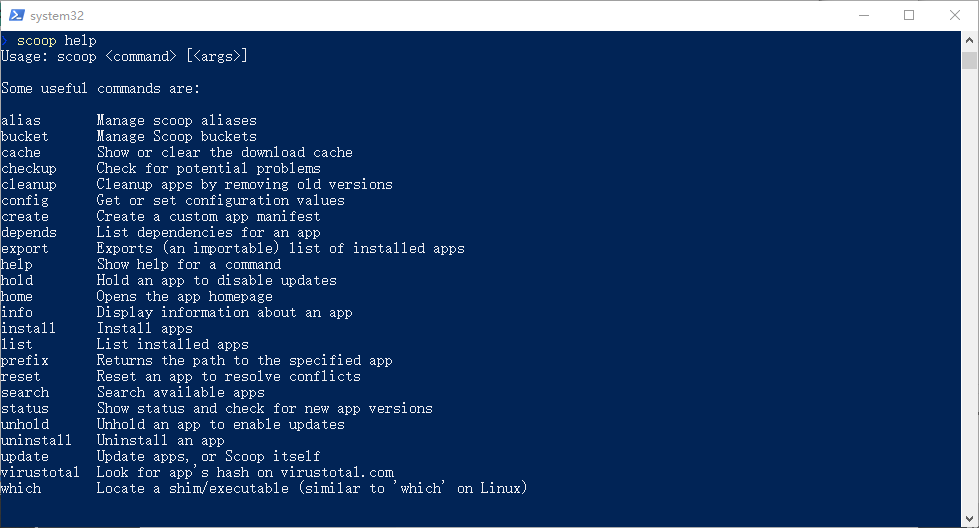Click the system32 title text
Image resolution: width=979 pixels, height=528 pixels.
57,16
